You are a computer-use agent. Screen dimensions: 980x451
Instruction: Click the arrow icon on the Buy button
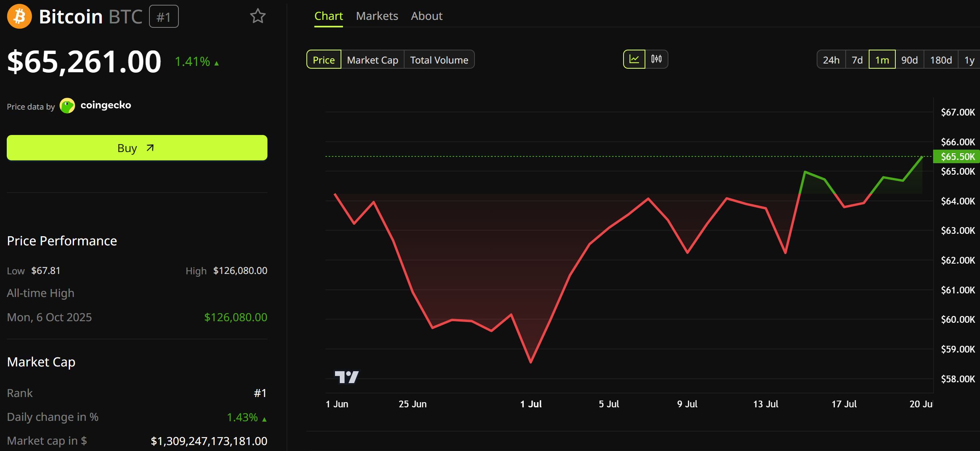click(150, 148)
